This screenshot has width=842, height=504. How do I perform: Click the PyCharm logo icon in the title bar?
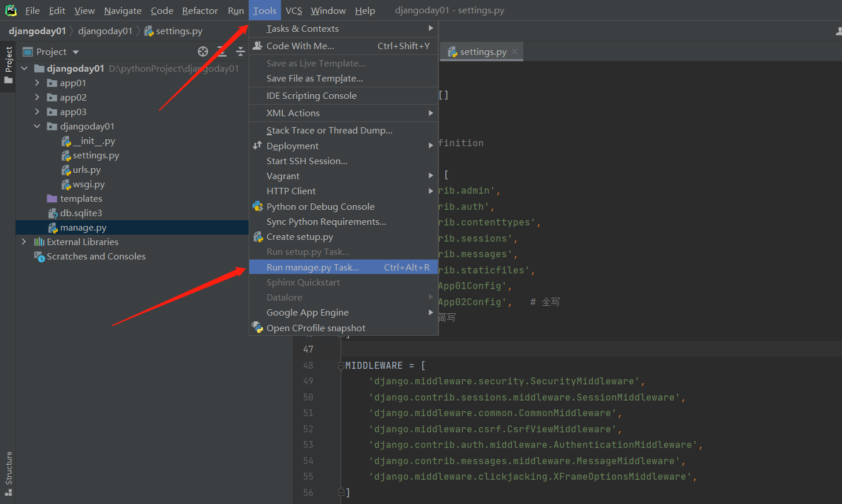pyautogui.click(x=10, y=10)
